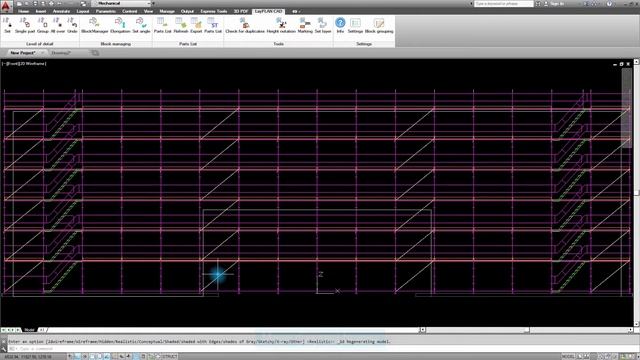
Task: Switch to the New Project drawing tab
Action: pos(23,53)
